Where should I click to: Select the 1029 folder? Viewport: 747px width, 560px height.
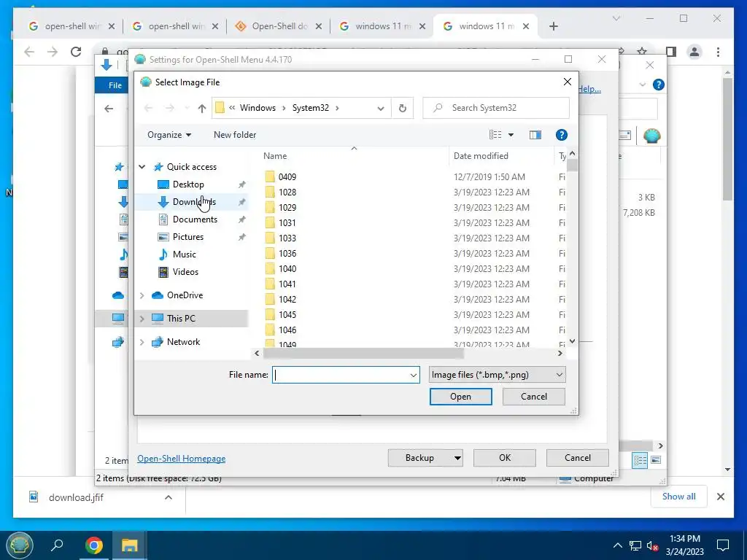[287, 208]
